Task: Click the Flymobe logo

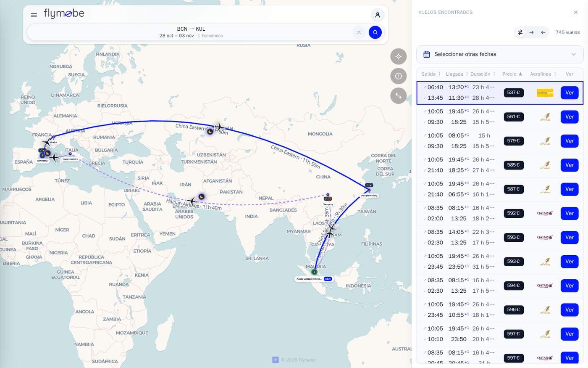Action: click(64, 14)
